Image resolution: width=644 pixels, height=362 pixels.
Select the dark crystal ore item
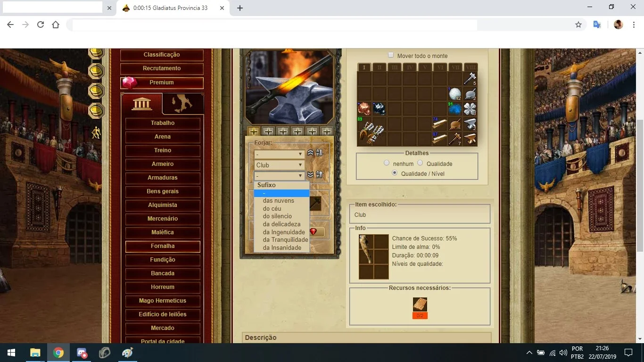(379, 109)
